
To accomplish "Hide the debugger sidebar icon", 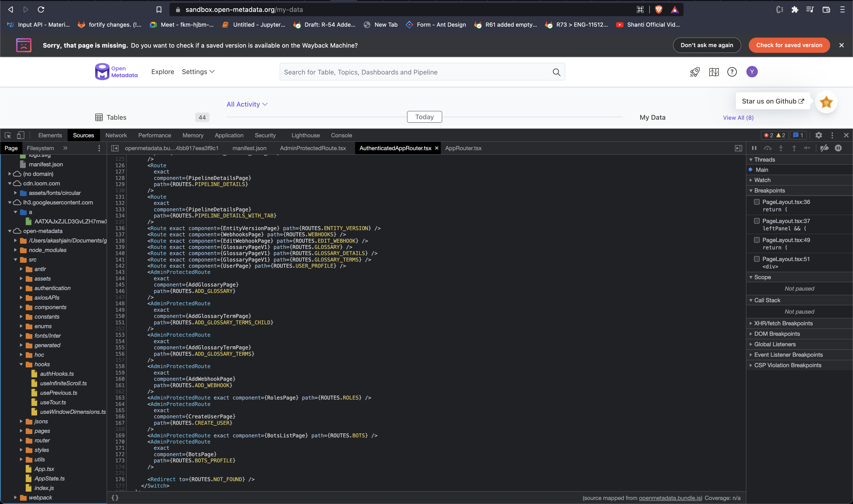I will click(x=739, y=148).
